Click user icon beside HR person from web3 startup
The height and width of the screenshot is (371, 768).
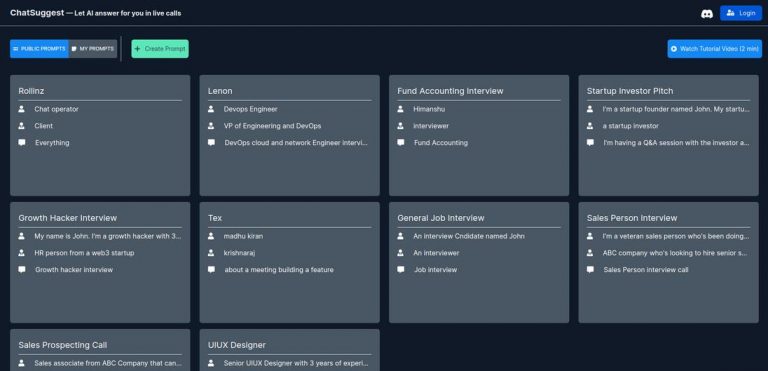22,253
